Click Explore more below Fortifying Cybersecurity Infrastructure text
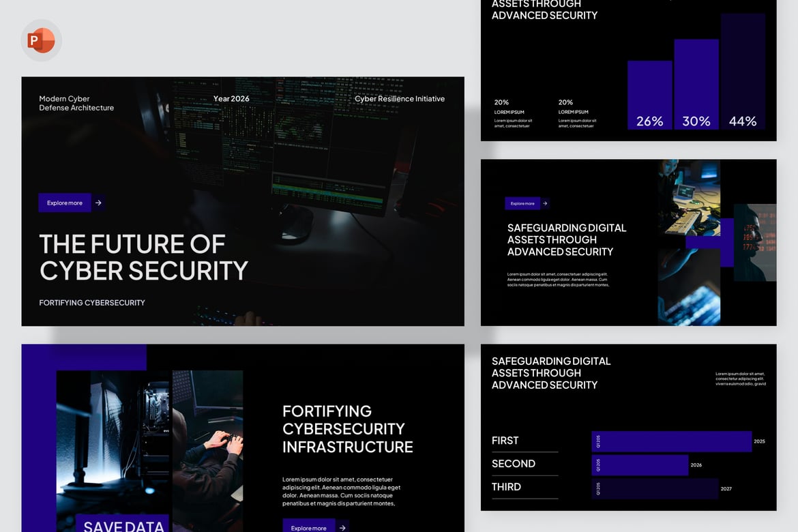 click(308, 527)
